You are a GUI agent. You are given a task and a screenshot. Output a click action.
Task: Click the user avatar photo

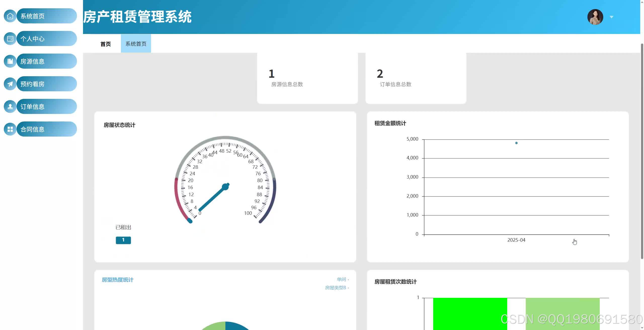[595, 17]
